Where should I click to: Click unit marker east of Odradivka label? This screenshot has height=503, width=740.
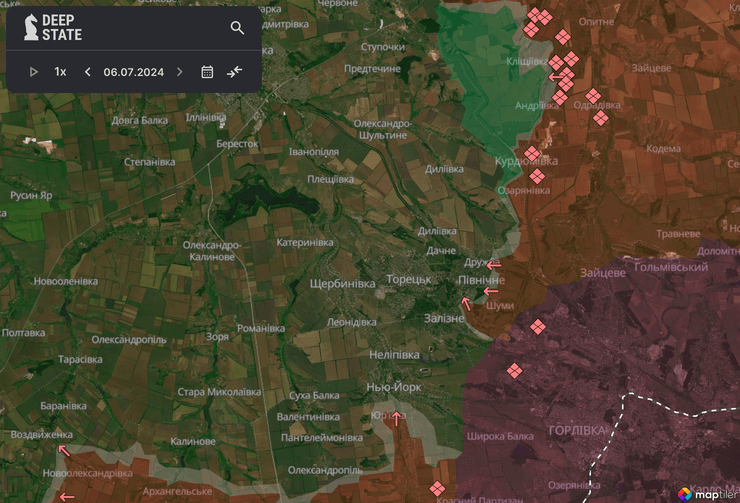point(601,118)
